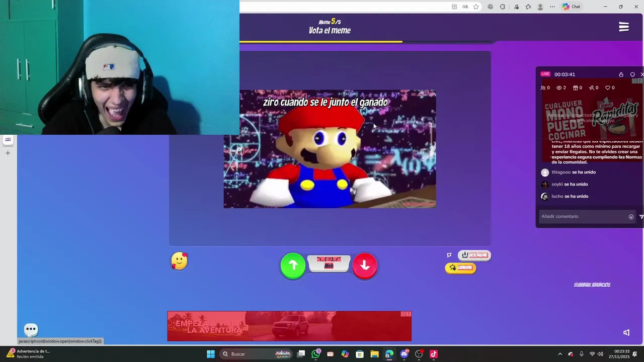This screenshot has width=644, height=362.
Task: Open Discord from the taskbar
Action: [404, 354]
